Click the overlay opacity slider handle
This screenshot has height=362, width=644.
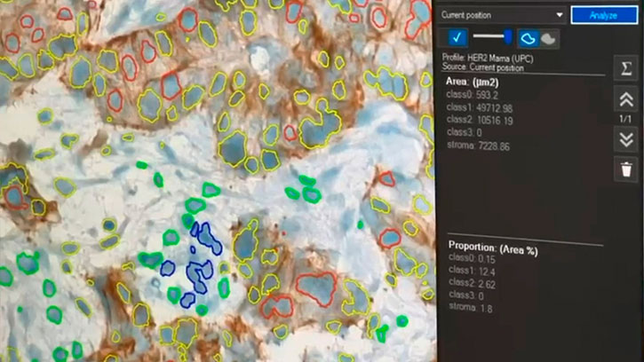pos(507,36)
